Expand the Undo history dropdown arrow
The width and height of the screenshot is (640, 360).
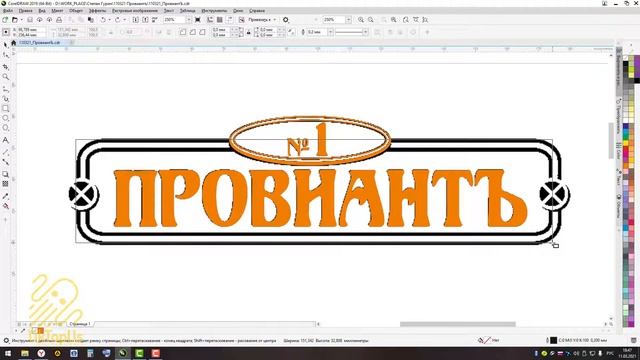point(110,20)
